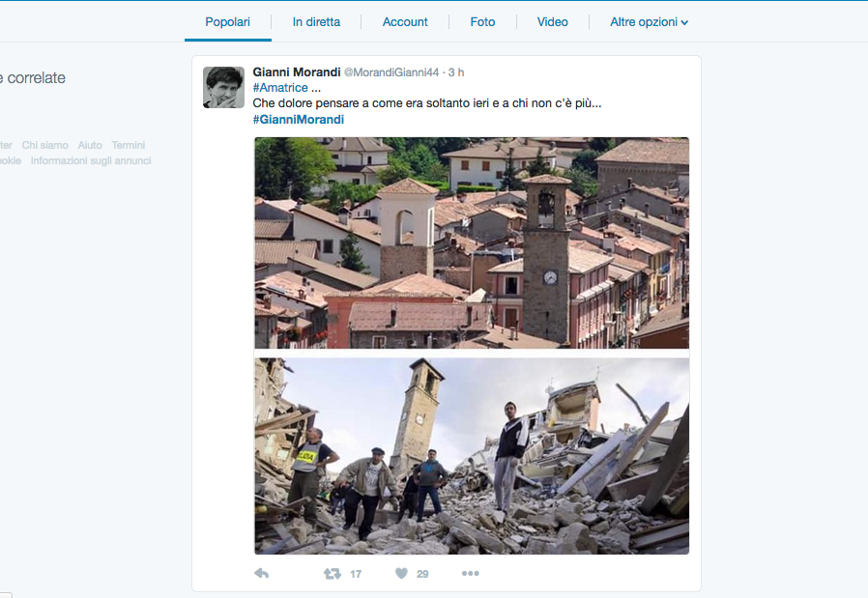Open more tweet actions with the ellipsis
The width and height of the screenshot is (868, 598).
pos(470,573)
